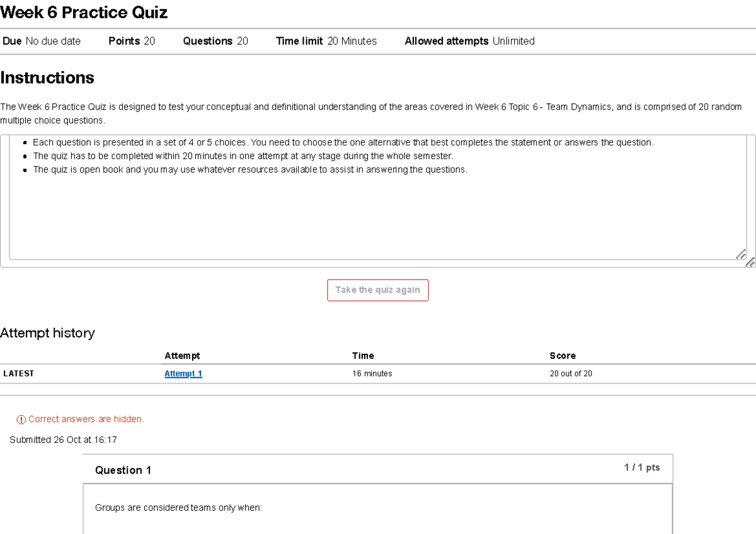The height and width of the screenshot is (534, 756).
Task: Click "Take the quiz again"
Action: click(x=377, y=290)
